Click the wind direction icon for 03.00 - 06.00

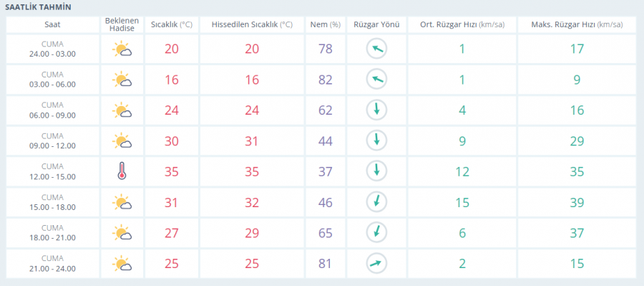tap(376, 80)
